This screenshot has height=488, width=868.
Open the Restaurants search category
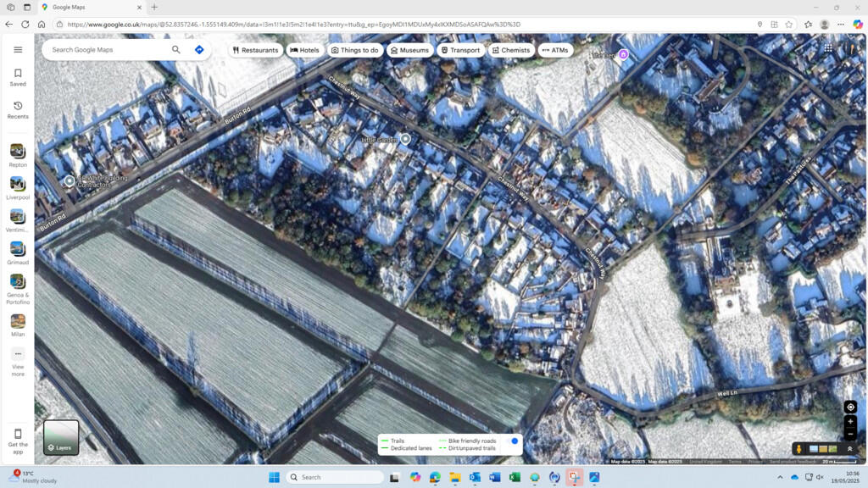pos(256,50)
